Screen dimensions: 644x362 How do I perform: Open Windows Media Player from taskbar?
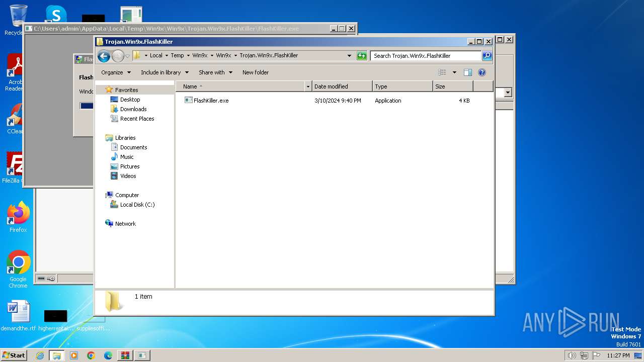click(x=74, y=355)
